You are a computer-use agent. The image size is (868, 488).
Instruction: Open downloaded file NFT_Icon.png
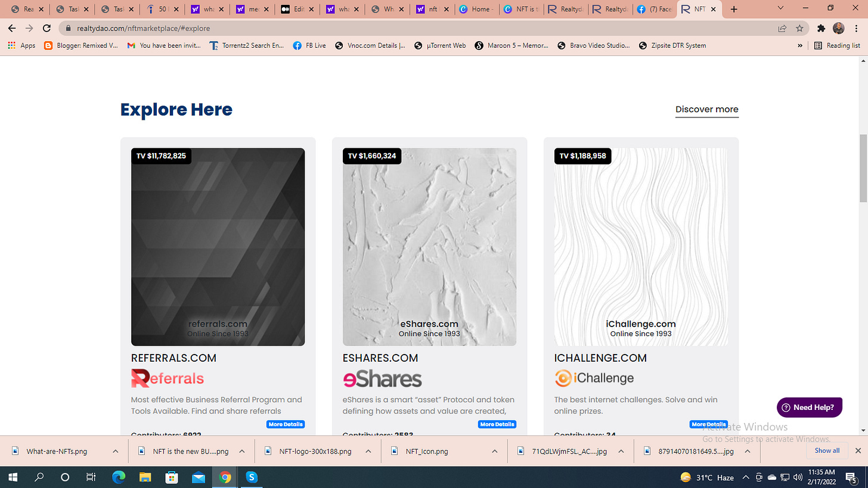(427, 451)
